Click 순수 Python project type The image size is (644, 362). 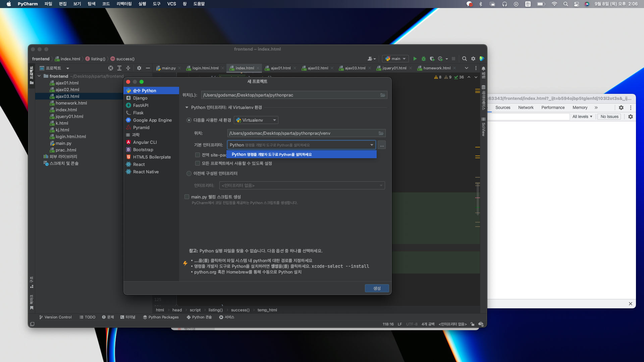pos(151,91)
